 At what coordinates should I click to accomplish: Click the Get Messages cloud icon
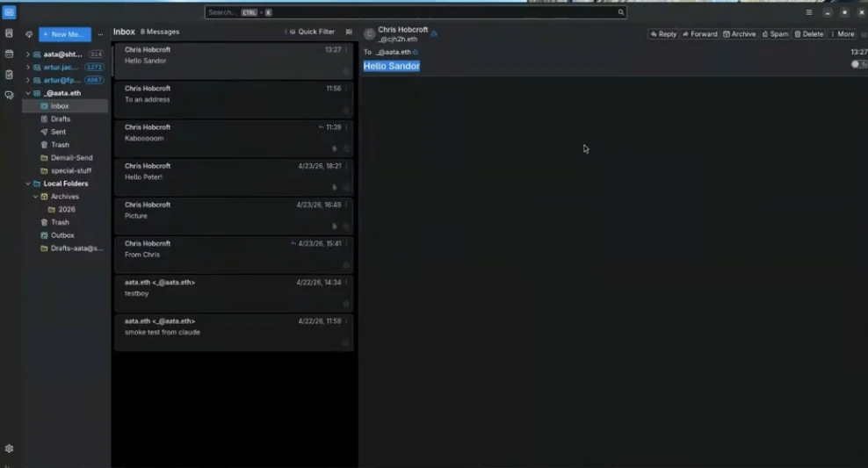coord(29,34)
